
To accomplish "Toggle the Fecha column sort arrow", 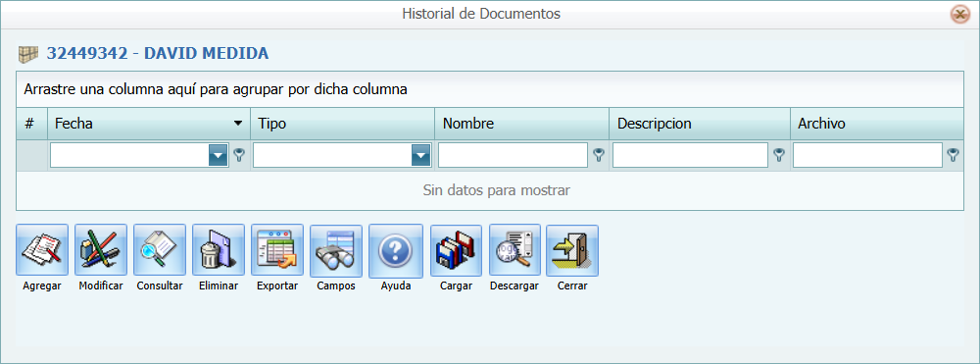I will 238,124.
